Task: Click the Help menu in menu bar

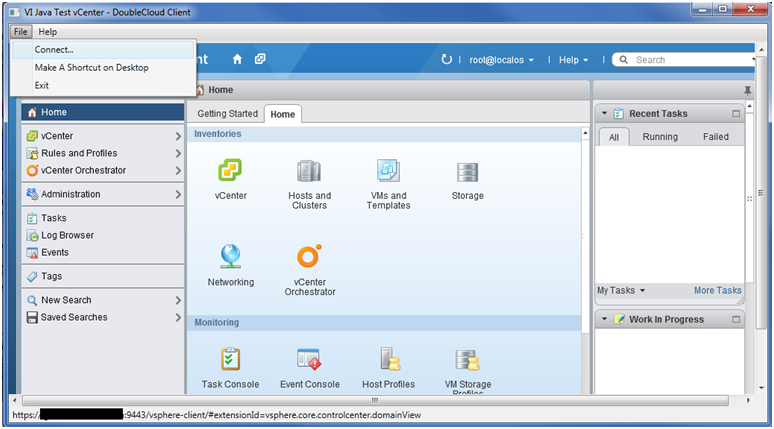Action: [47, 32]
